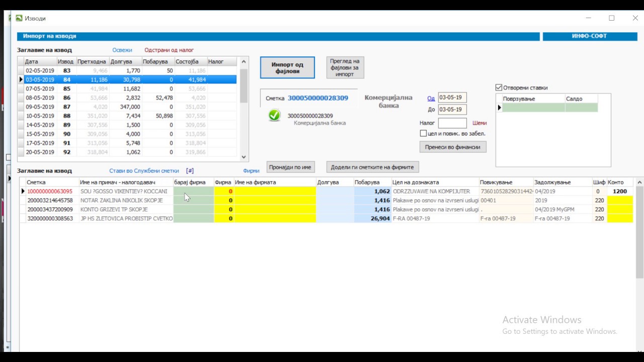Click account 100000000063095 cell
644x362 pixels.
(x=52, y=192)
